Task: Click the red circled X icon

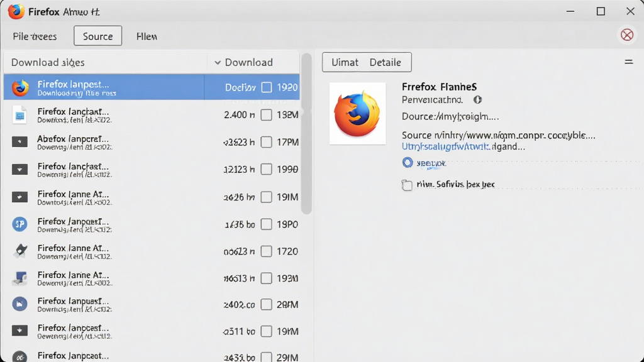Action: coord(627,35)
